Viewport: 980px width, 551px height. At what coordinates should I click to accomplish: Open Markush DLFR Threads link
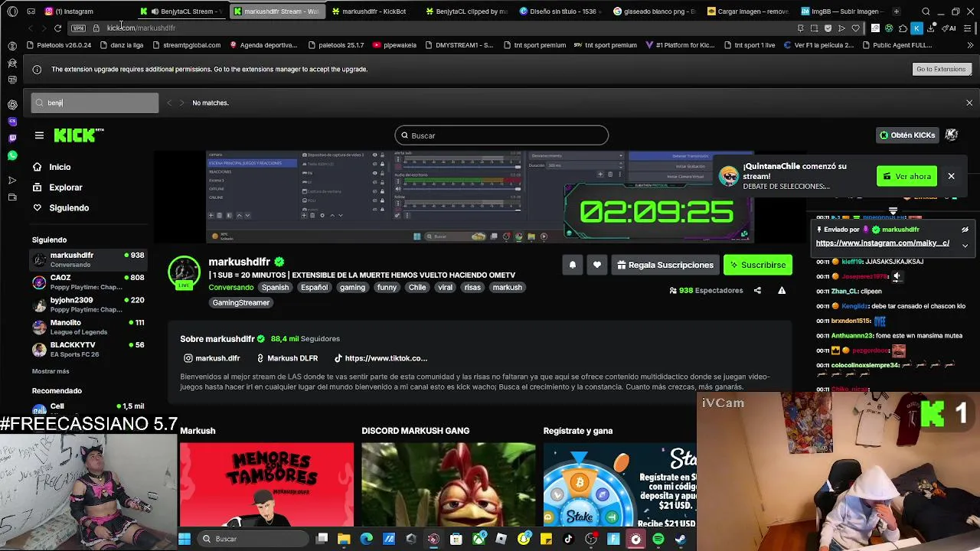click(x=286, y=358)
